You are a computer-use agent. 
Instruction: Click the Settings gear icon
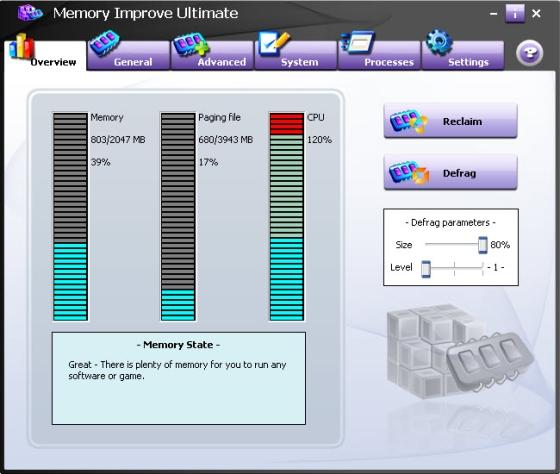(x=439, y=42)
